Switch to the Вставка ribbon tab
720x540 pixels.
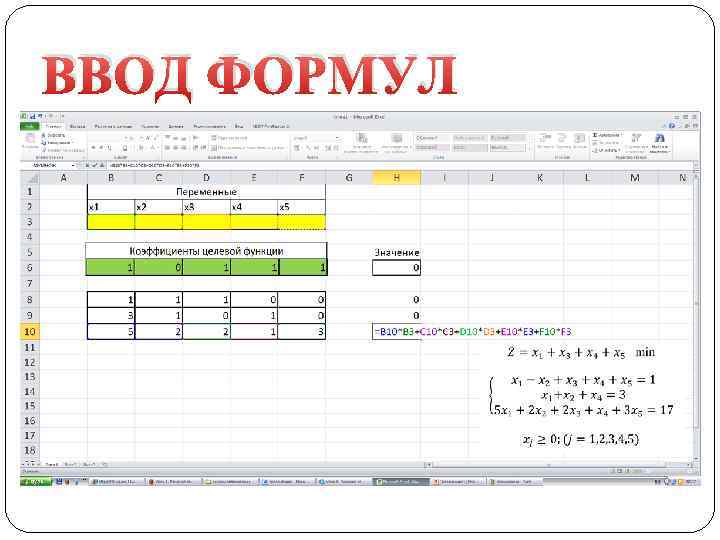point(77,126)
